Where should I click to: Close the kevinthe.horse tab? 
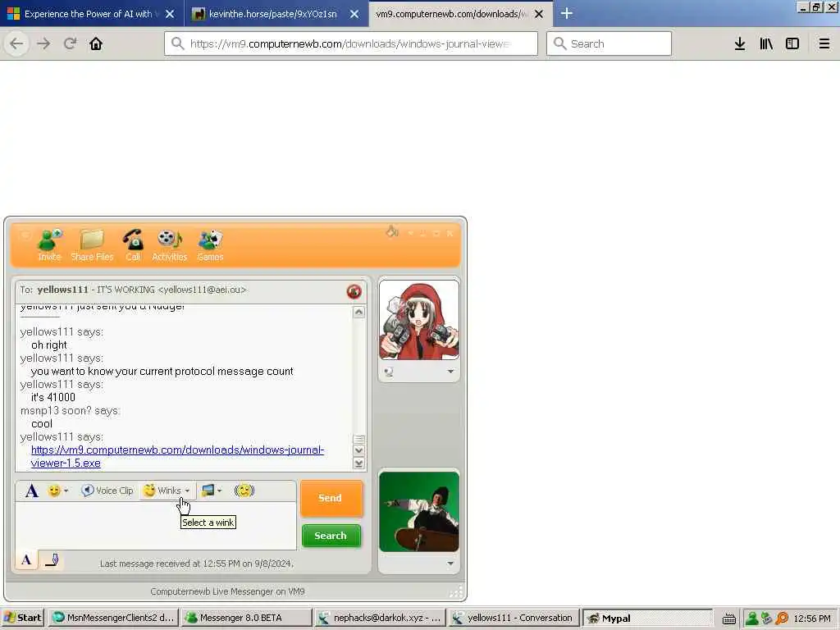pos(354,14)
